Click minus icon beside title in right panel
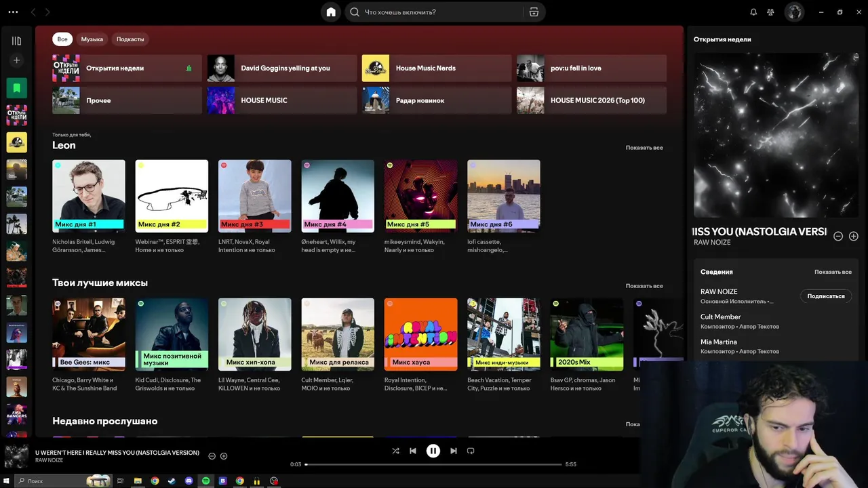 (x=838, y=236)
